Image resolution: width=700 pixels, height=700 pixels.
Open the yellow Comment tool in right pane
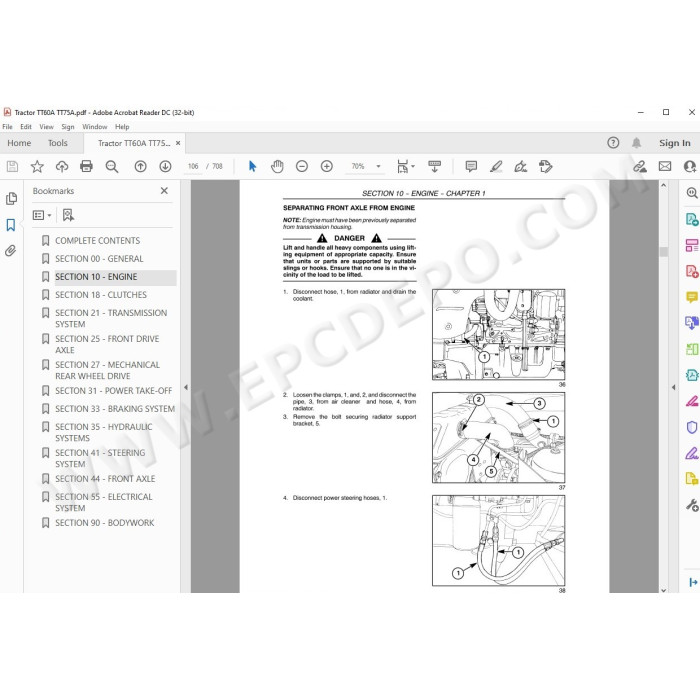click(692, 297)
